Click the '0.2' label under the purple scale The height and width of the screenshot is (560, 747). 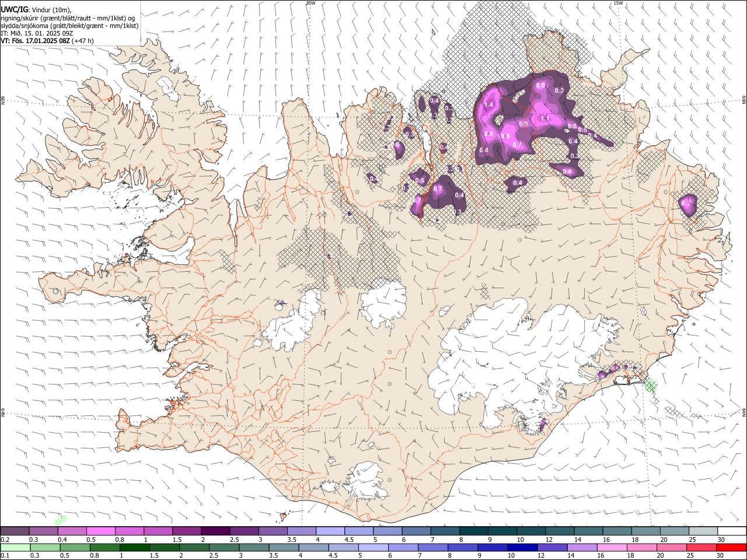click(x=5, y=540)
